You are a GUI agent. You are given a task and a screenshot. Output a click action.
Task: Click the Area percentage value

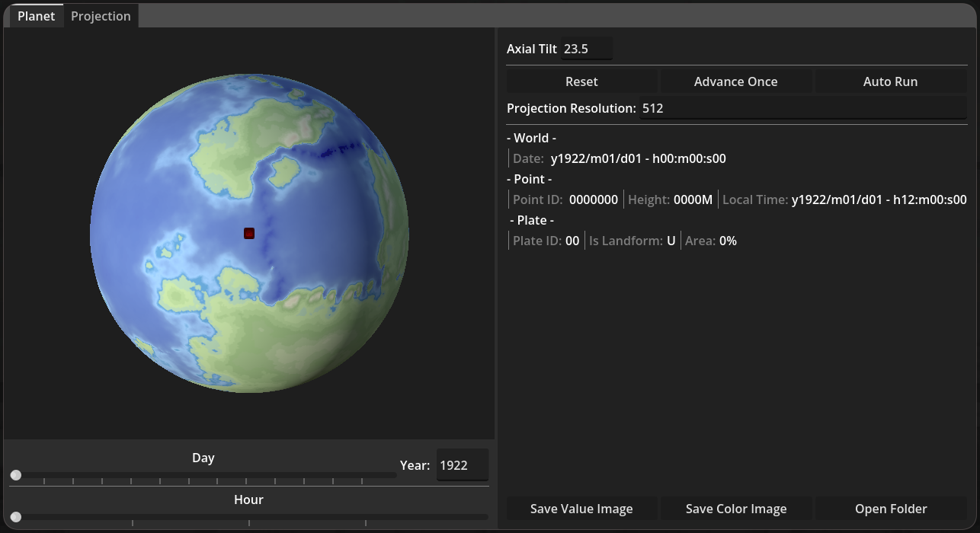click(728, 241)
